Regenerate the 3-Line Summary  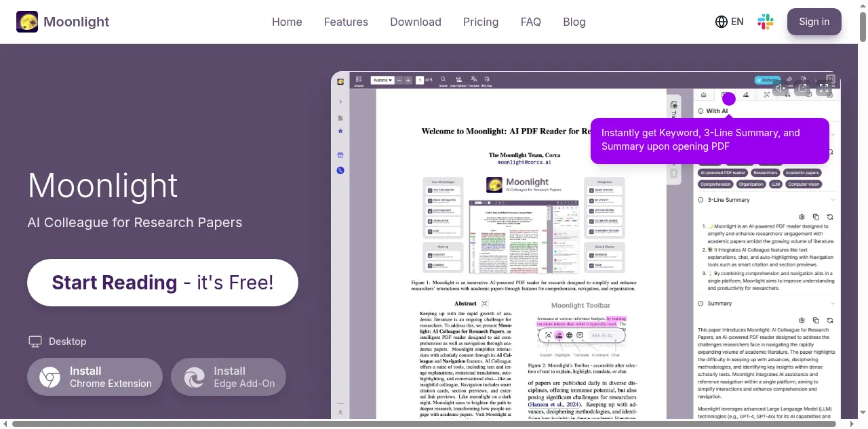pos(830,217)
